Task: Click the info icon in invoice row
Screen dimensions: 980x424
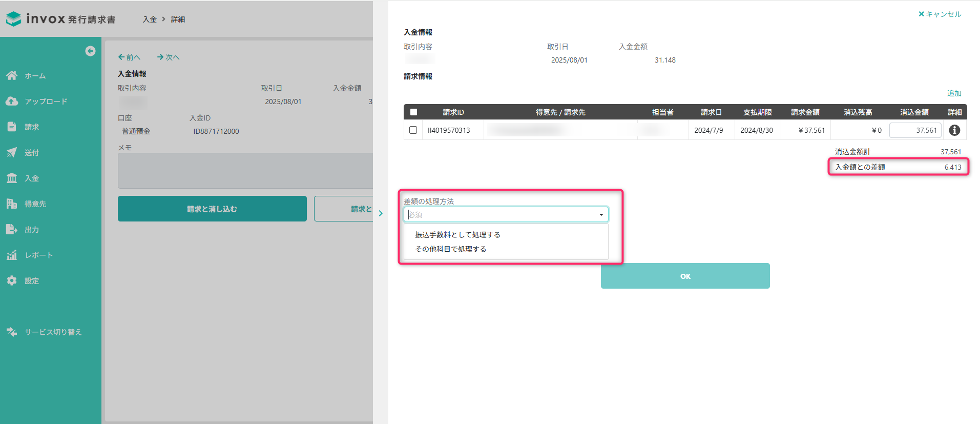Action: [954, 130]
